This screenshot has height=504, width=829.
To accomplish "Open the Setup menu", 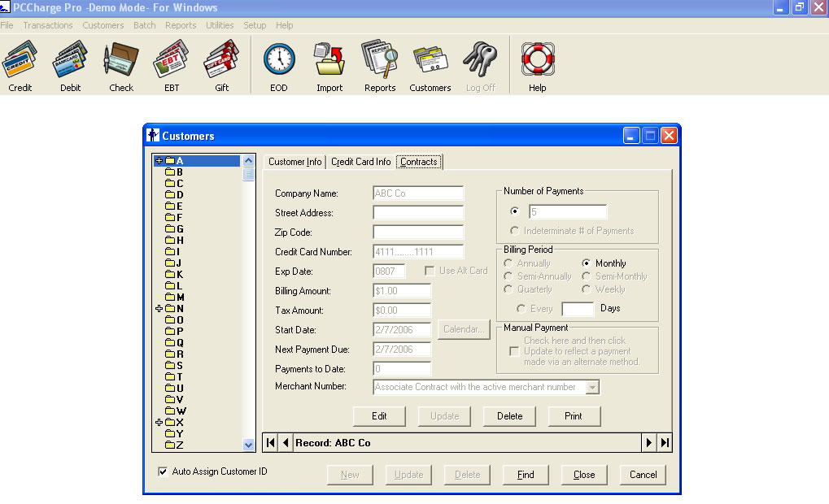I will point(255,25).
